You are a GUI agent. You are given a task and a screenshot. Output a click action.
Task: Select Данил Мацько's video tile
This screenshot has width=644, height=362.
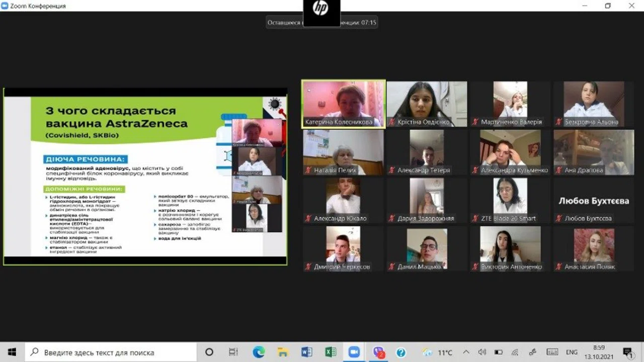point(427,249)
